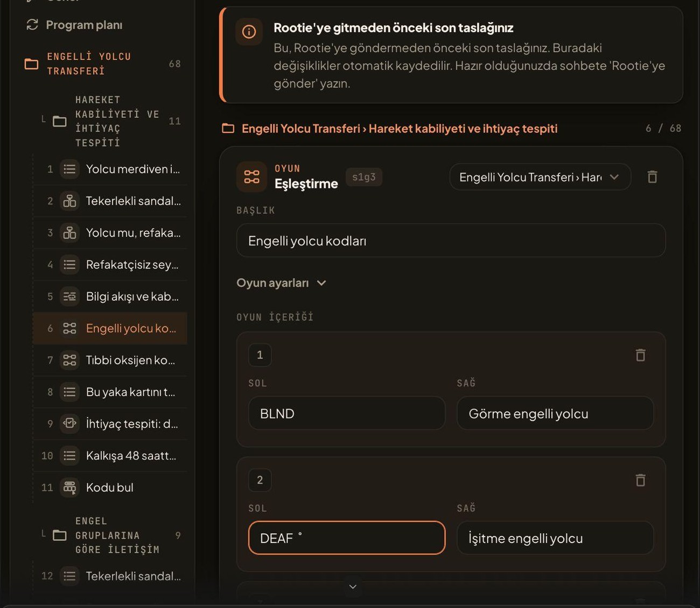Follow the Engelli Yolcu Transferi breadcrumb link
Viewport: 700px width, 608px height.
tap(301, 129)
